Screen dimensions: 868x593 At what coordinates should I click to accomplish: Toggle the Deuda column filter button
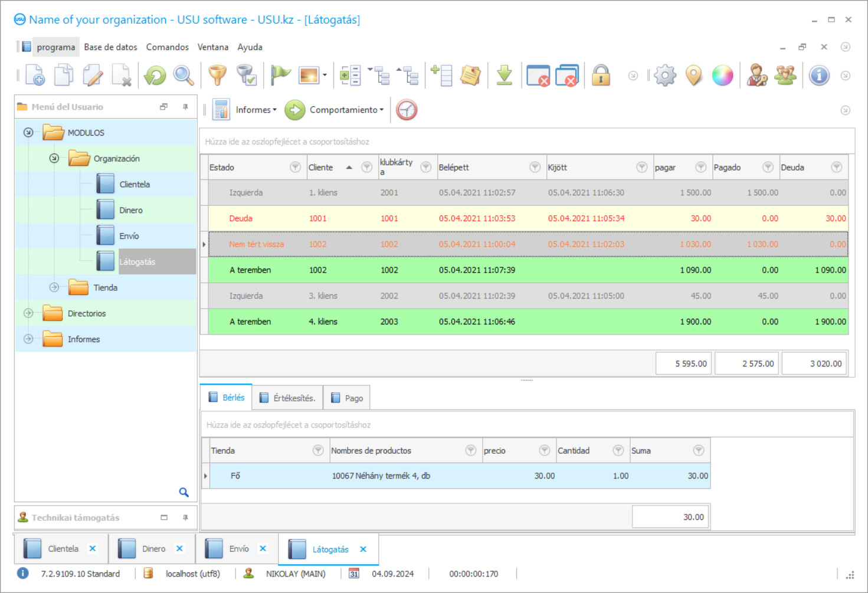(x=836, y=168)
